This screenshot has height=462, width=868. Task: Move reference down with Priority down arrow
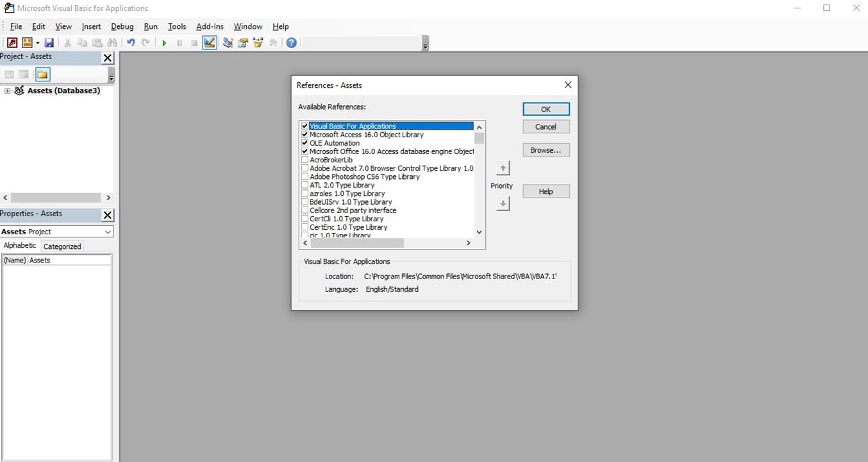click(x=503, y=203)
